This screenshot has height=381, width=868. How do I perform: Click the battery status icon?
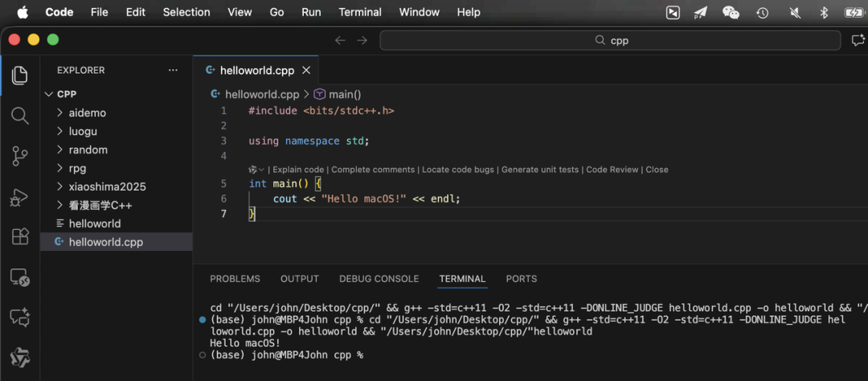[x=854, y=12]
